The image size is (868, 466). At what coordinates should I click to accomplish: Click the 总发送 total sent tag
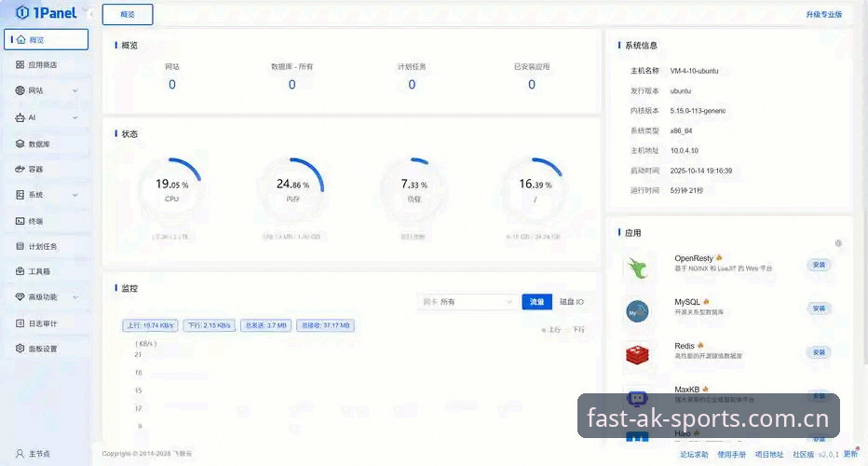265,325
